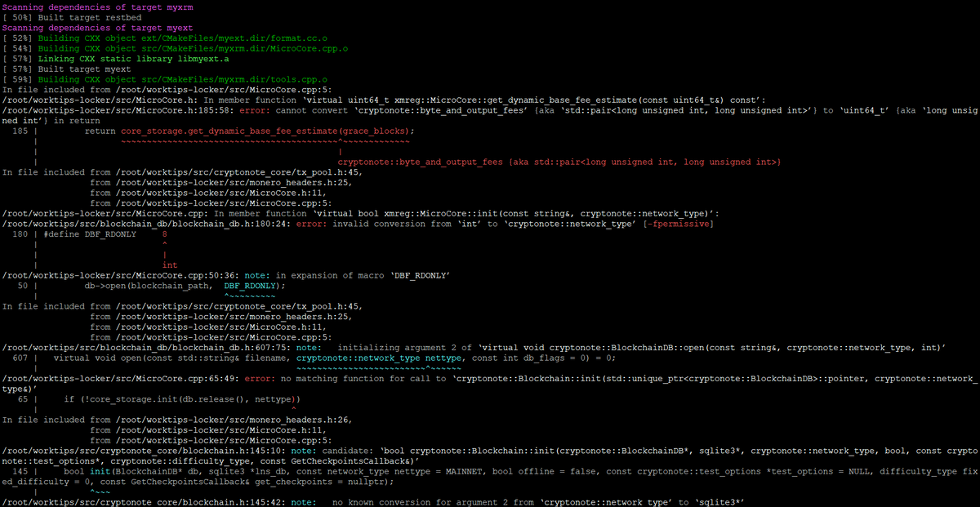Click the blockchain_db.h:180:24 error line
980x507 pixels.
click(x=359, y=224)
